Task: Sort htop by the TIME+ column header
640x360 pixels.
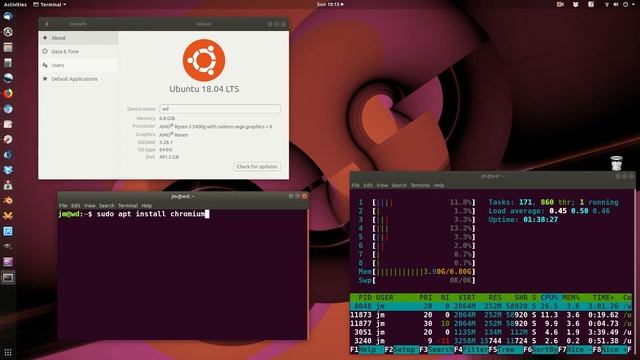Action: click(603, 298)
